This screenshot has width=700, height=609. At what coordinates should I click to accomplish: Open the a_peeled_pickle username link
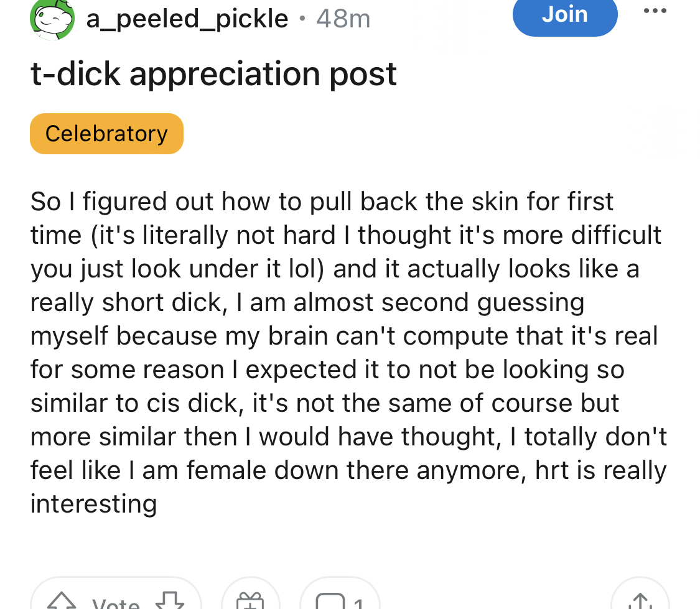coord(187,19)
